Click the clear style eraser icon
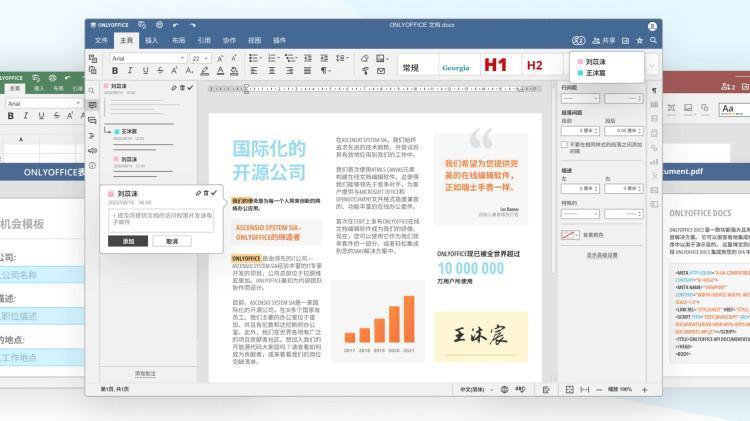The width and height of the screenshot is (750, 421). (365, 58)
